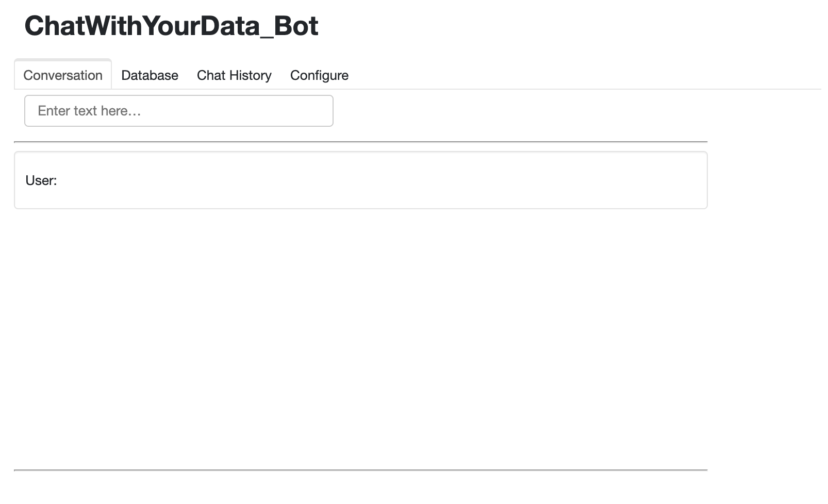Select the Configure tab

(319, 75)
